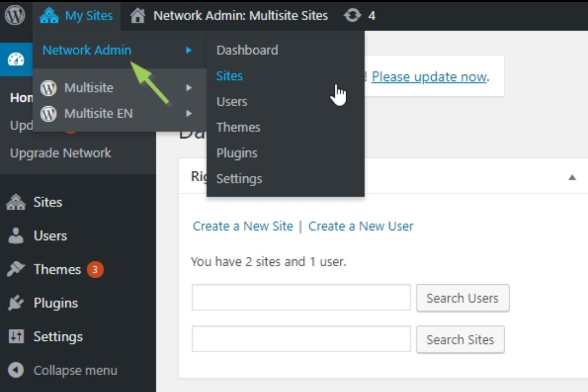Click the Themes brush icon in sidebar
Screen dimensions: 588x392
pos(16,269)
